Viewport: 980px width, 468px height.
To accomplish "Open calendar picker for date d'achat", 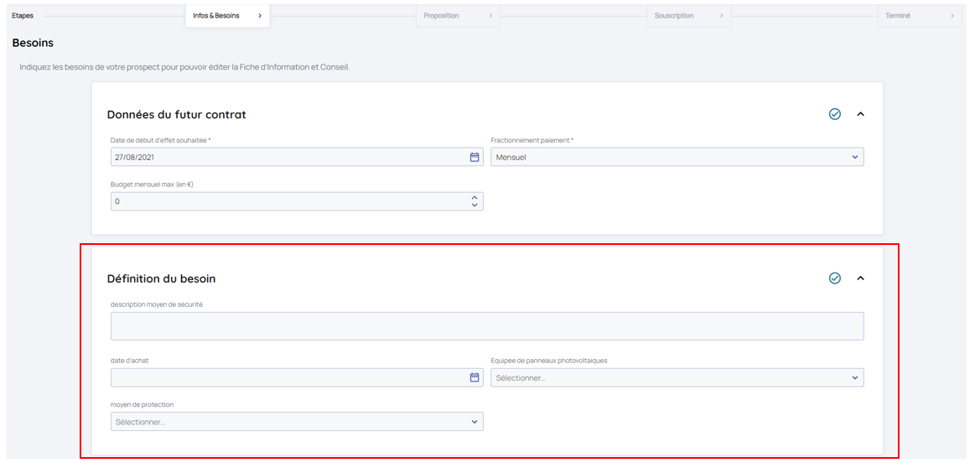I will (474, 377).
